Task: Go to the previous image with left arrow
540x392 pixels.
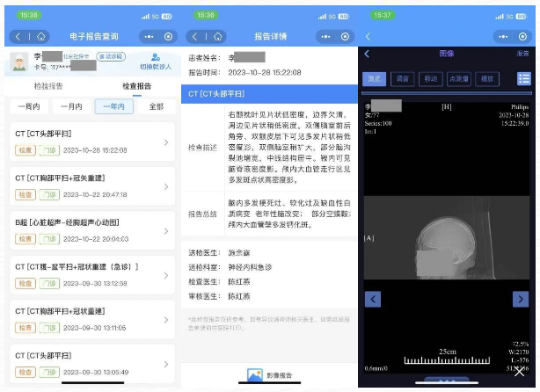Action: 372,300
